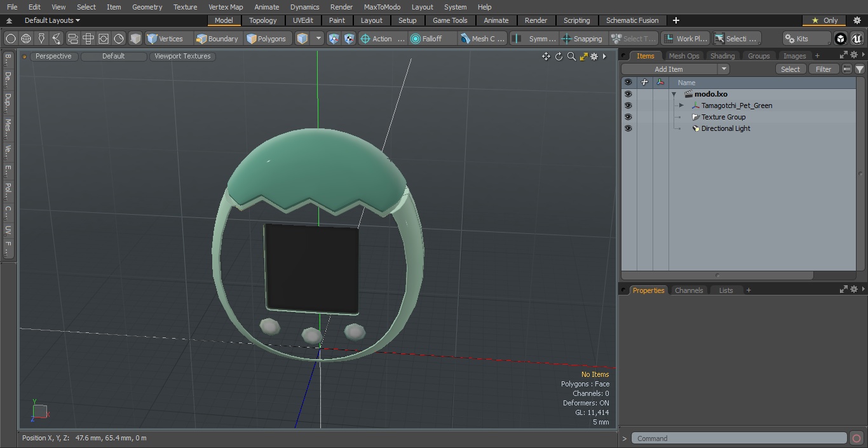The height and width of the screenshot is (448, 868).
Task: Click the square-with-circle tool icon
Action: click(x=103, y=39)
